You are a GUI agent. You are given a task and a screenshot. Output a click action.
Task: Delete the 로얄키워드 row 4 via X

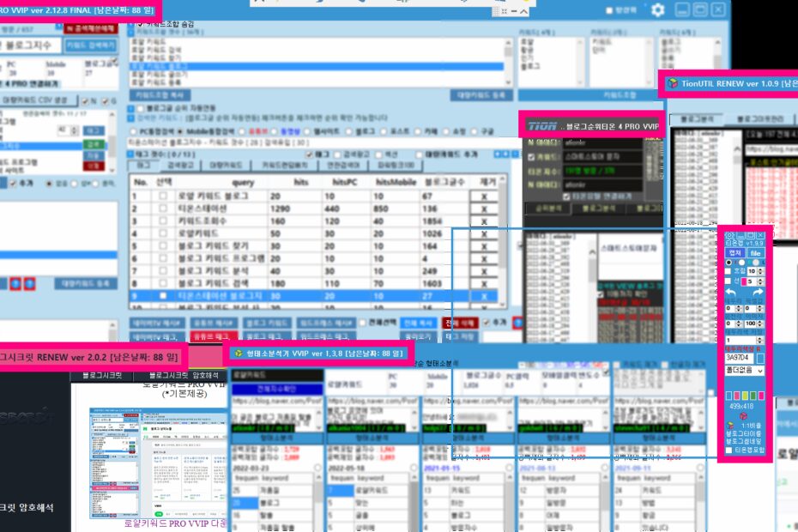(484, 233)
